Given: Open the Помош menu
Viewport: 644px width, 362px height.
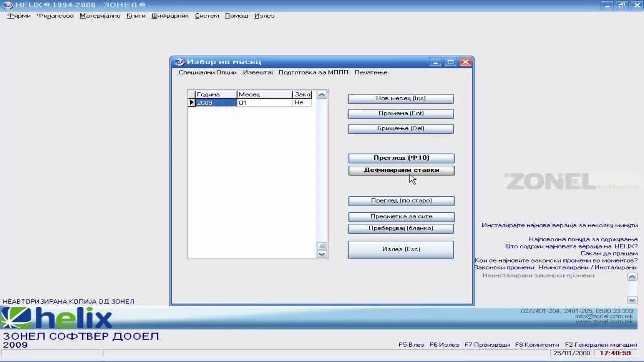Looking at the screenshot, I should tap(236, 16).
